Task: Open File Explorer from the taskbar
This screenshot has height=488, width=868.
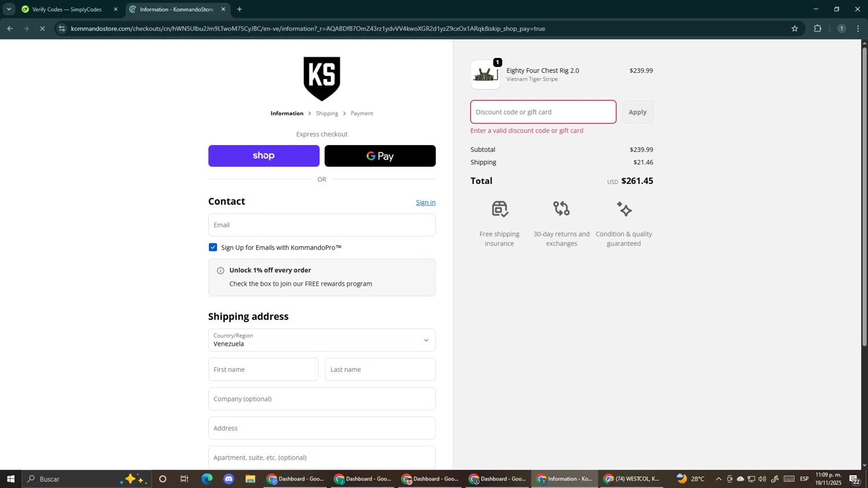Action: click(x=250, y=479)
